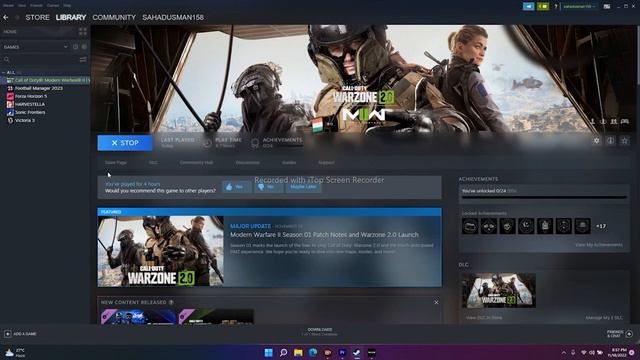This screenshot has height=360, width=640.
Task: Click the thumbs-down No button
Action: [x=269, y=187]
